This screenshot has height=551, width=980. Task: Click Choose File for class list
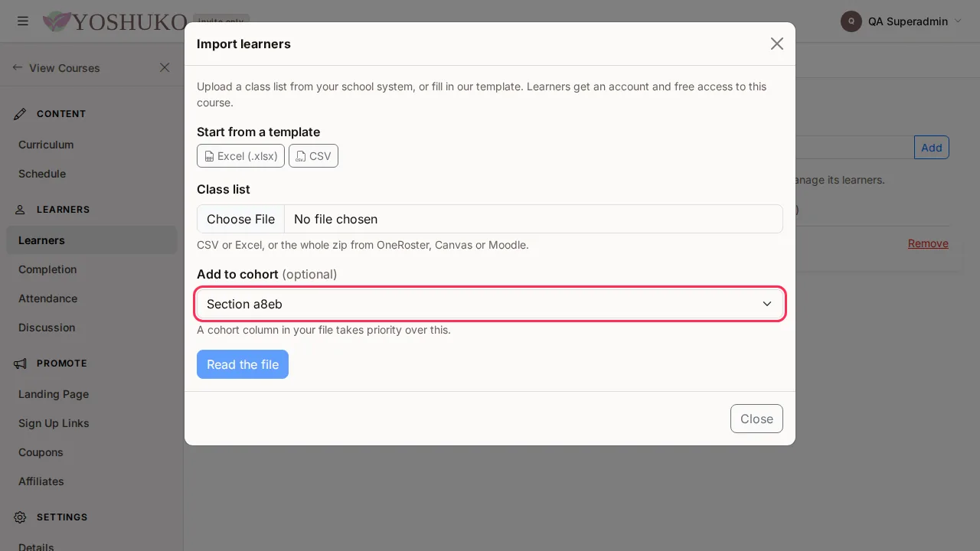coord(240,219)
